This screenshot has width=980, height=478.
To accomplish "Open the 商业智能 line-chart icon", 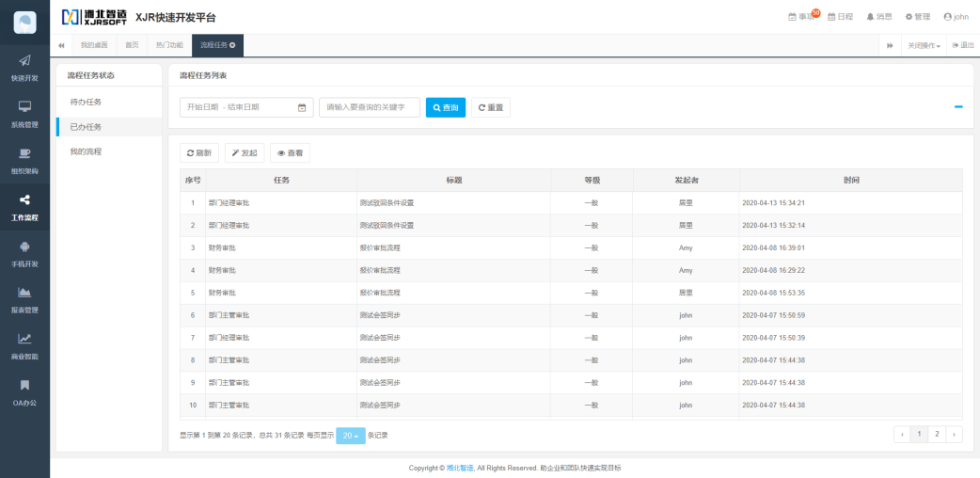I will point(24,339).
